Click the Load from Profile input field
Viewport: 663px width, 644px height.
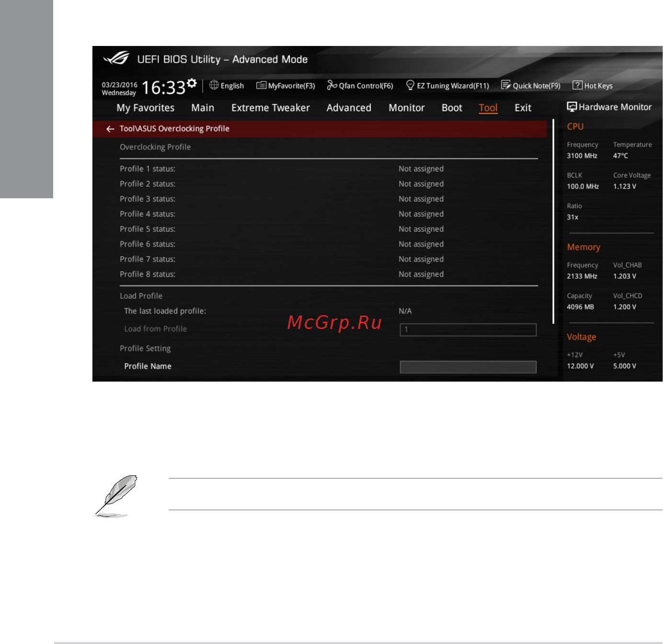pyautogui.click(x=468, y=329)
